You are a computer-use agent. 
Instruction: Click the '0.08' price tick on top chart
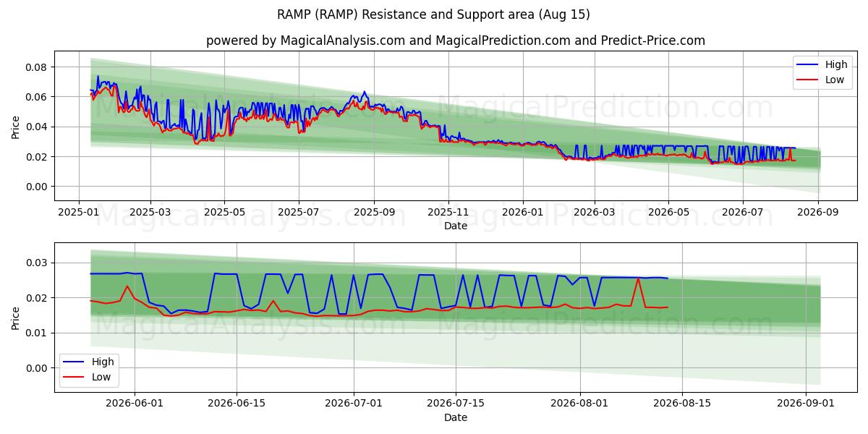click(37, 67)
